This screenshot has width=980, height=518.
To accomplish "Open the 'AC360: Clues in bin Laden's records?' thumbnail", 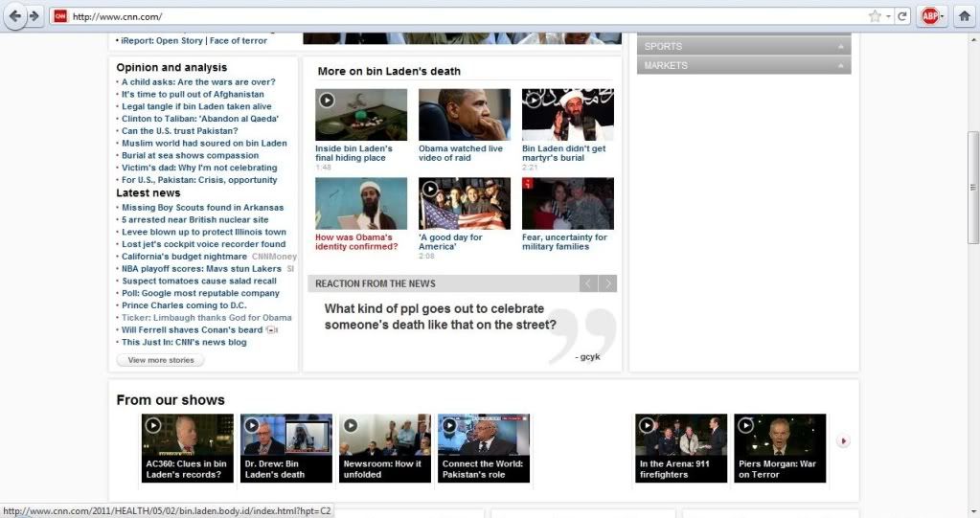I will point(187,447).
